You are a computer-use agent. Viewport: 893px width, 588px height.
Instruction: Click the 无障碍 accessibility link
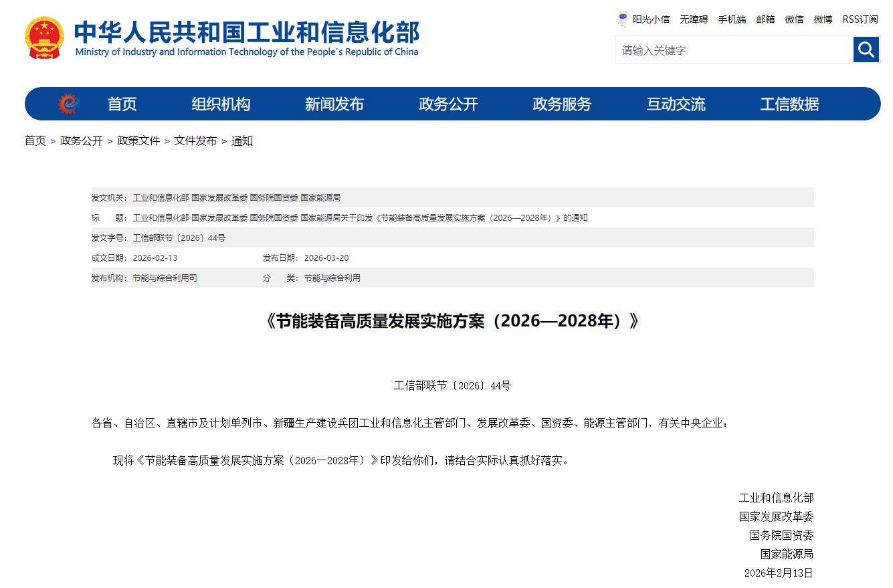coord(694,19)
